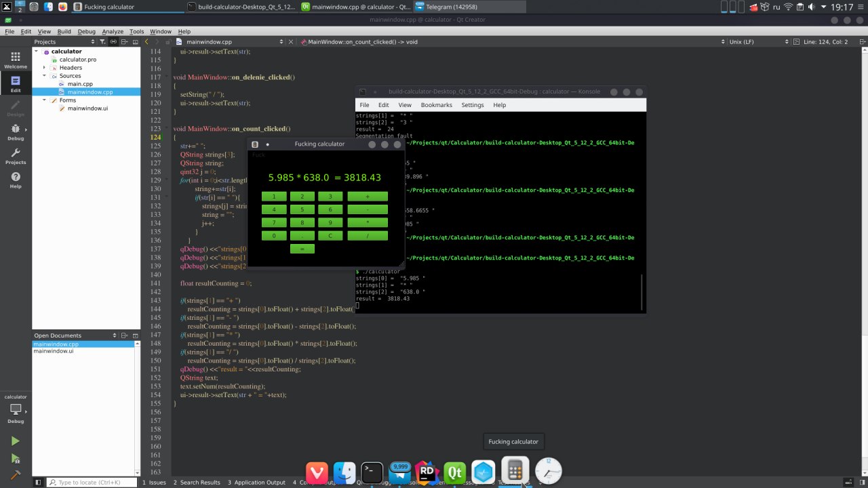Start debugging with the play-bug icon
The image size is (868, 488).
15,459
